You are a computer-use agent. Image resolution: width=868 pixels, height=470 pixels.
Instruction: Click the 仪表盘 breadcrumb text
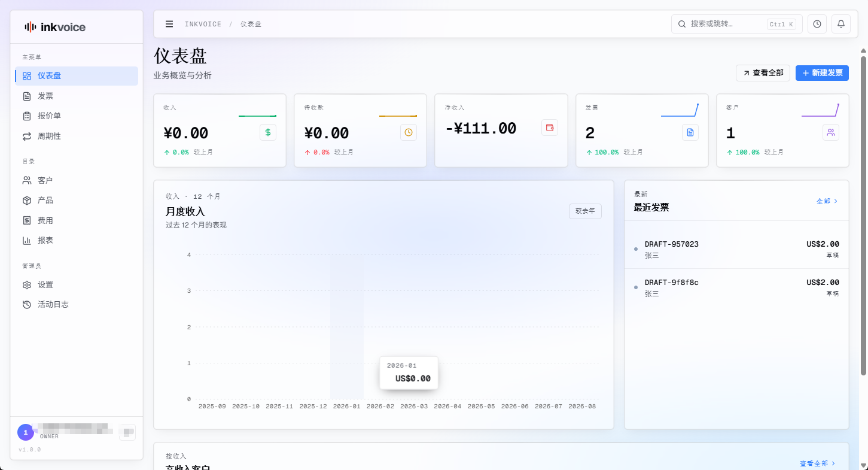pyautogui.click(x=251, y=24)
